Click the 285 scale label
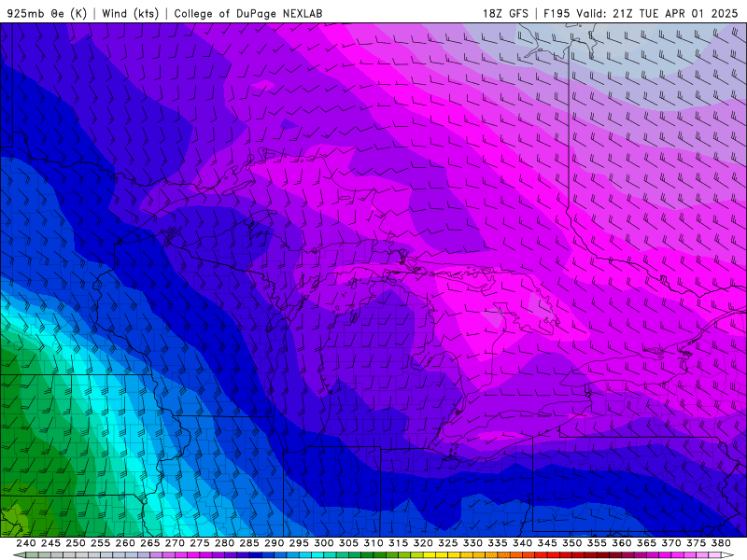 pos(249,543)
